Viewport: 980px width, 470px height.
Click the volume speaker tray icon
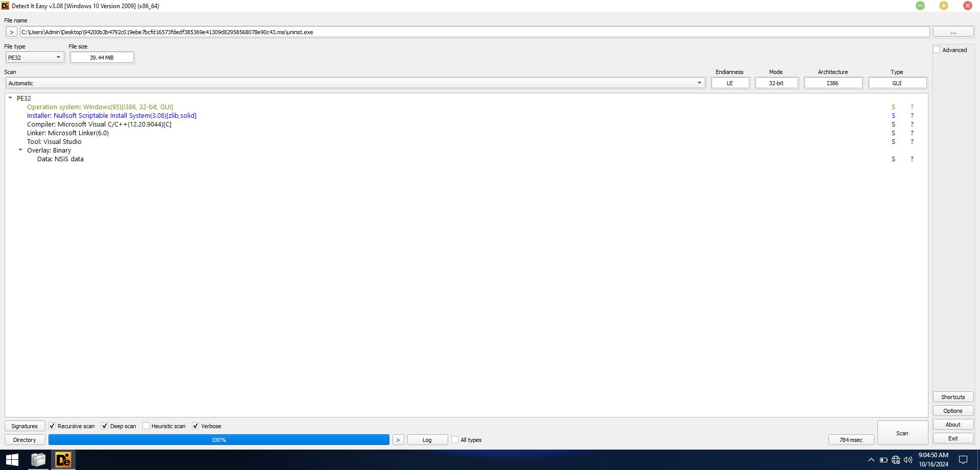pos(908,460)
